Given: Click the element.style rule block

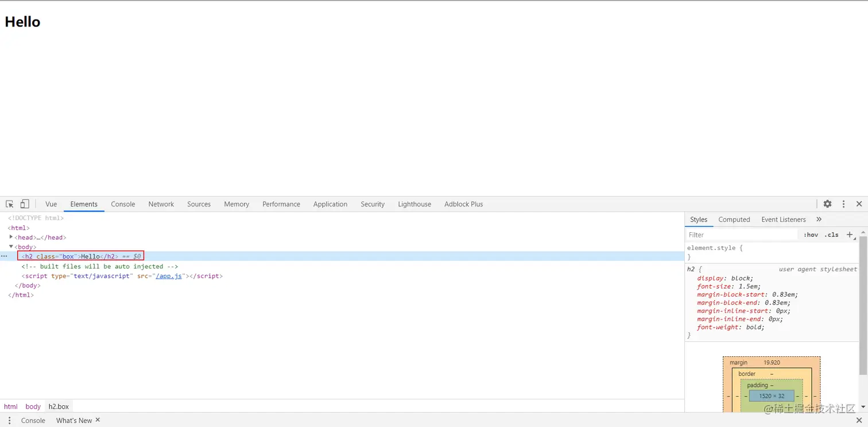Looking at the screenshot, I should pos(772,252).
